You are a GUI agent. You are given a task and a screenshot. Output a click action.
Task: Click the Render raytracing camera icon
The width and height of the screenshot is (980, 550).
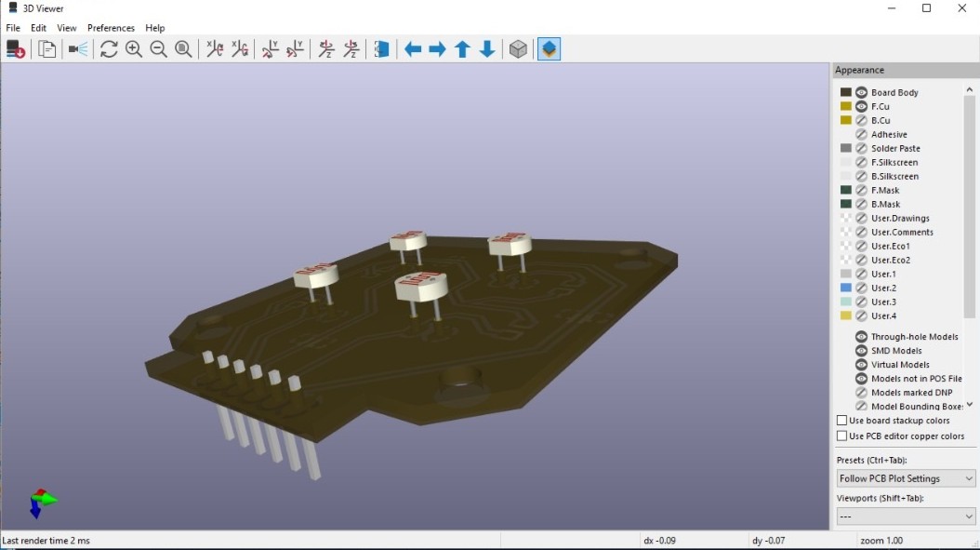pyautogui.click(x=78, y=48)
